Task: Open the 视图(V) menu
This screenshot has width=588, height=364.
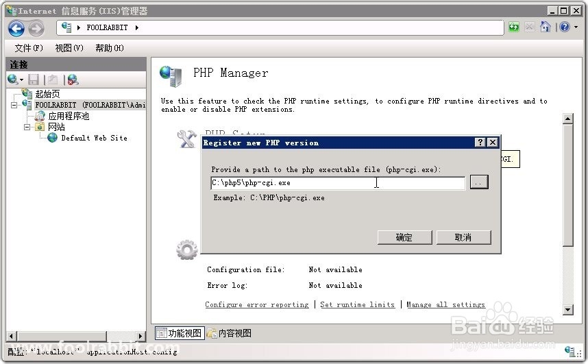Action: coord(69,48)
